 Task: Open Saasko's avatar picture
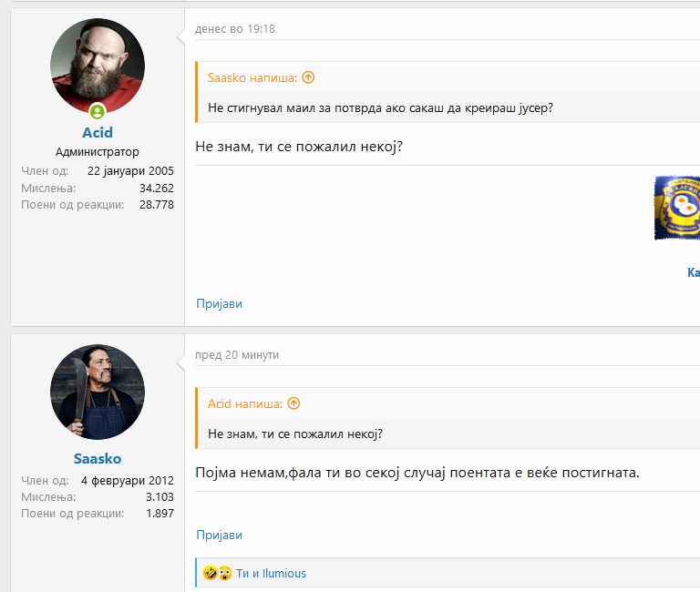[98, 392]
